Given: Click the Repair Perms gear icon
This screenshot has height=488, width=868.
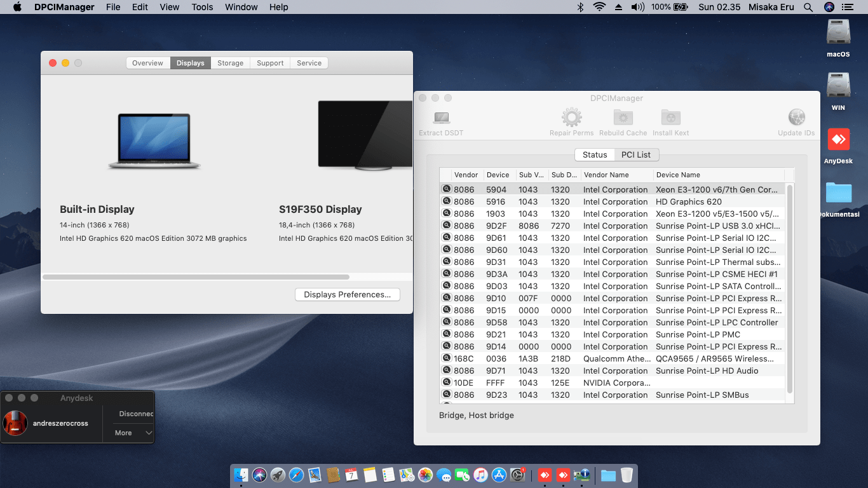Looking at the screenshot, I should point(571,118).
